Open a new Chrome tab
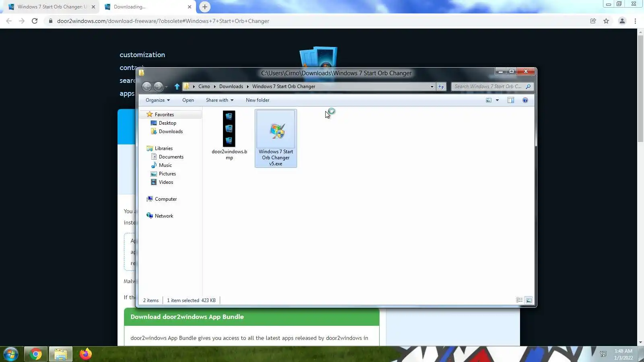This screenshot has height=362, width=644. [205, 7]
